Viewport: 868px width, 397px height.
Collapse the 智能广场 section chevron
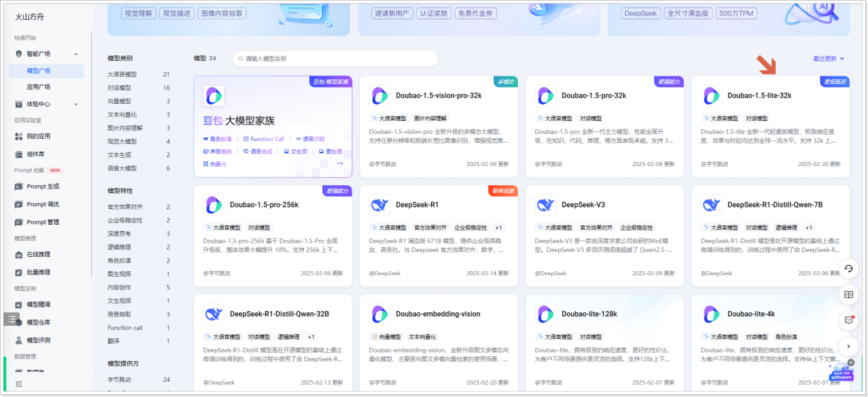76,54
